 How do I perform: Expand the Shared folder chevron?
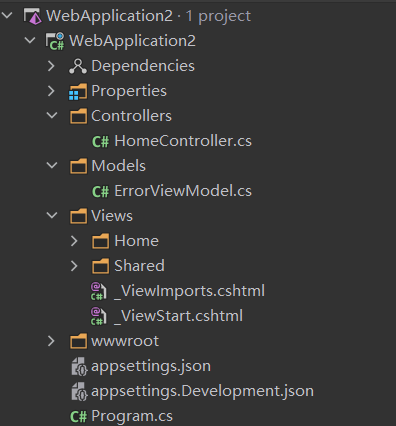pyautogui.click(x=74, y=266)
